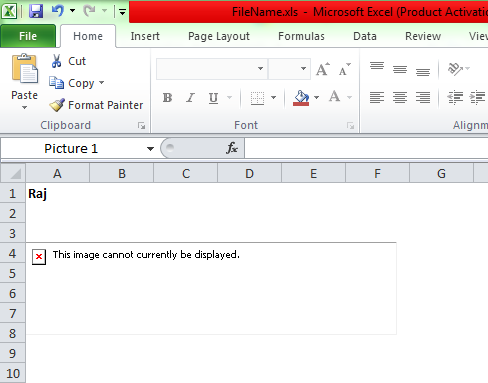Image resolution: width=488 pixels, height=383 pixels.
Task: Select column D header
Action: pos(249,173)
